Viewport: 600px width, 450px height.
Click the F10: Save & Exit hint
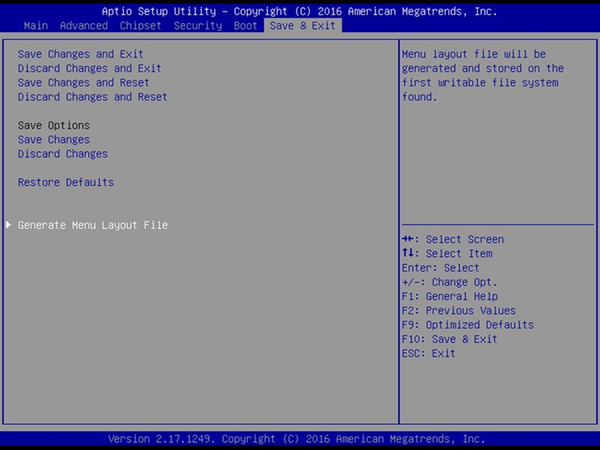point(449,339)
